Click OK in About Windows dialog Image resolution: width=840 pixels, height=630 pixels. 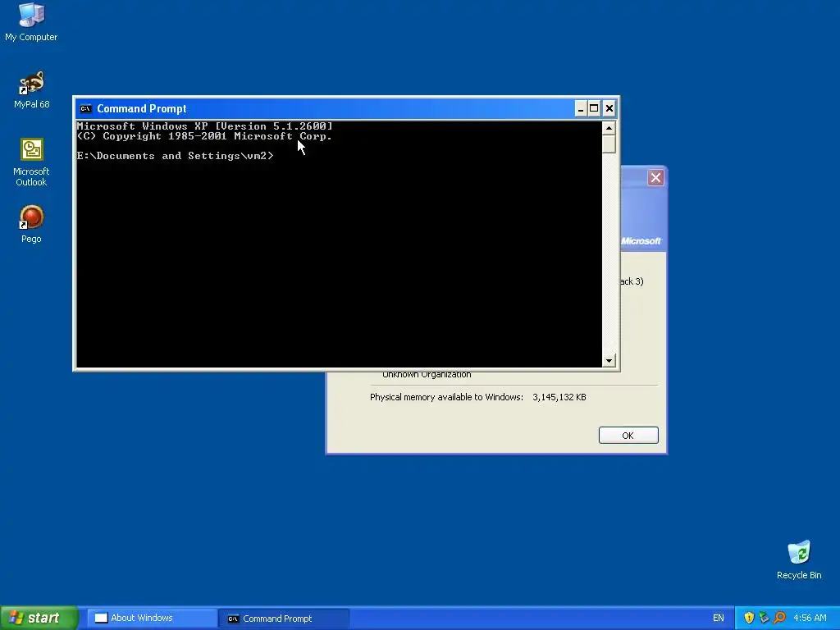(628, 436)
